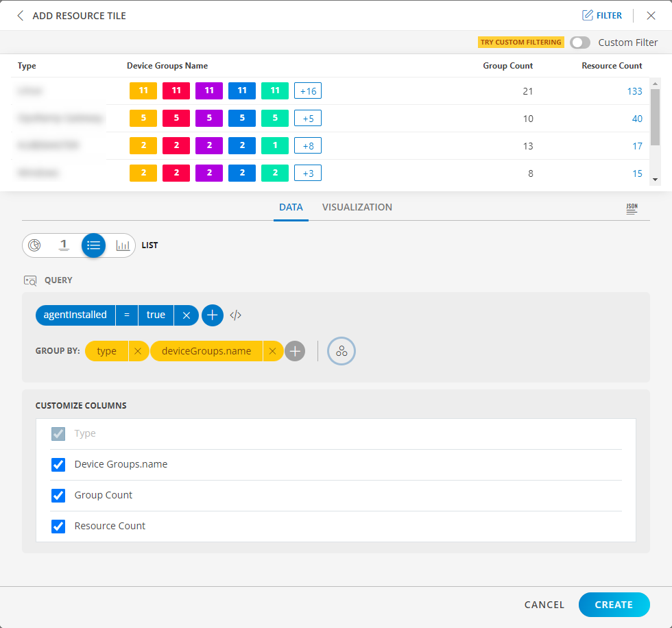
Task: Remove the deviceGroups.name group-by chip
Action: [x=272, y=350]
